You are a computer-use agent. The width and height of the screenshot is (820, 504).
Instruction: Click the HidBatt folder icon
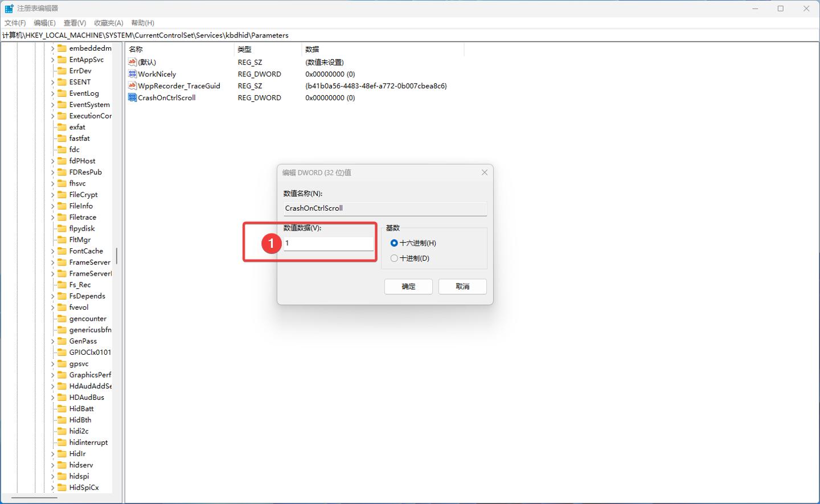pos(62,409)
